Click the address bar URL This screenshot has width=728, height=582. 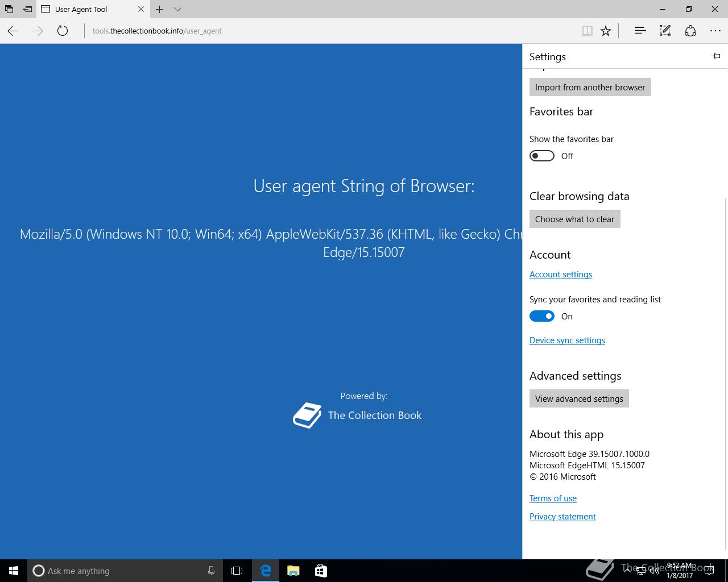(x=157, y=31)
